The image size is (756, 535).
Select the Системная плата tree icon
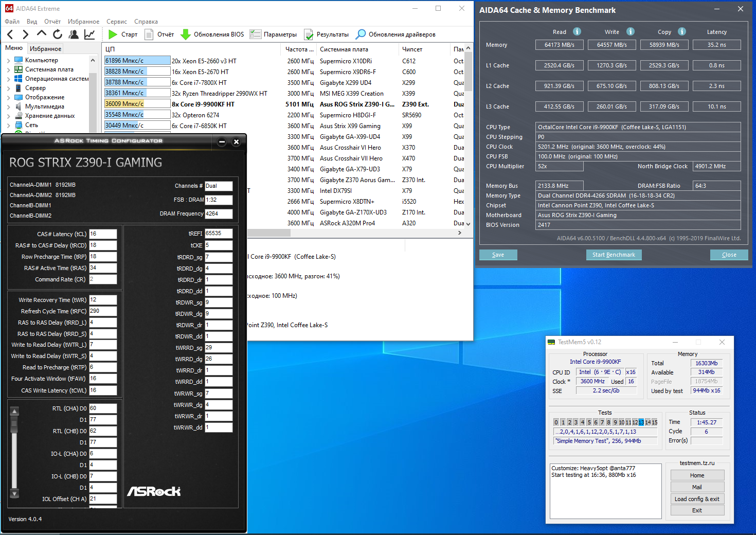click(19, 69)
